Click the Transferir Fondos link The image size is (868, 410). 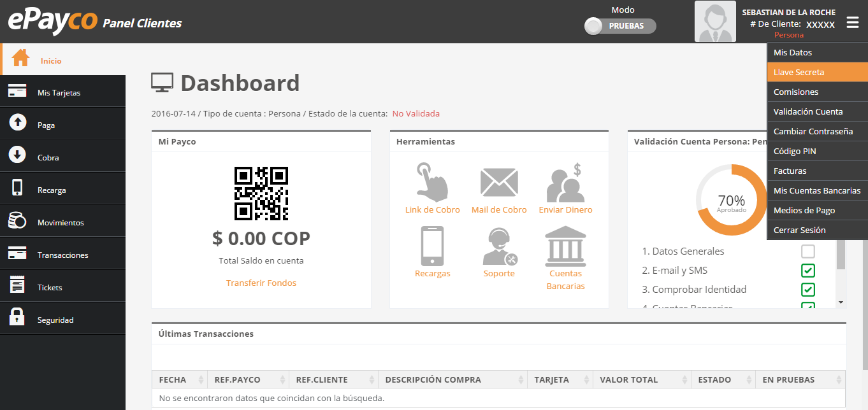[x=261, y=283]
